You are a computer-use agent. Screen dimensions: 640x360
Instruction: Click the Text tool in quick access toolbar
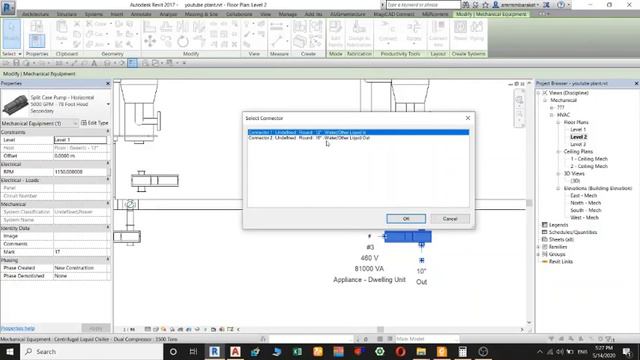click(94, 63)
